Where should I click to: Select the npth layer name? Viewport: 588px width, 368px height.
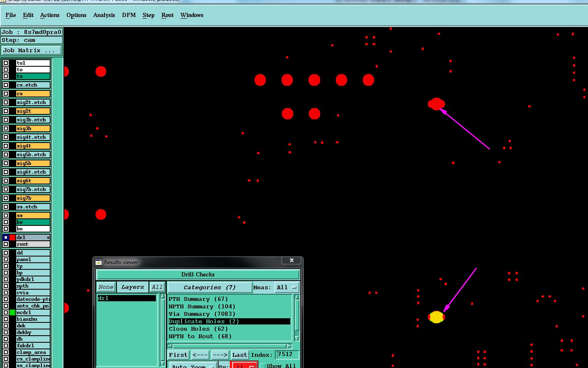(33, 286)
